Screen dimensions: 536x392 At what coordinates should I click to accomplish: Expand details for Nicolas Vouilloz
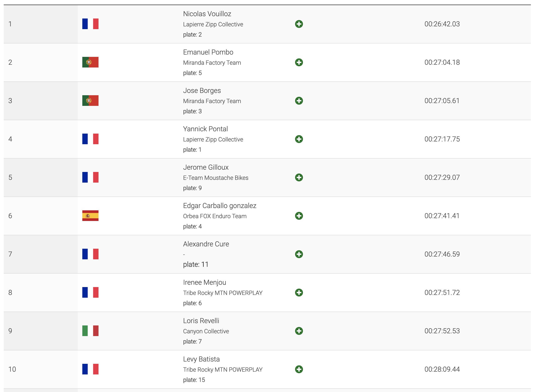299,24
